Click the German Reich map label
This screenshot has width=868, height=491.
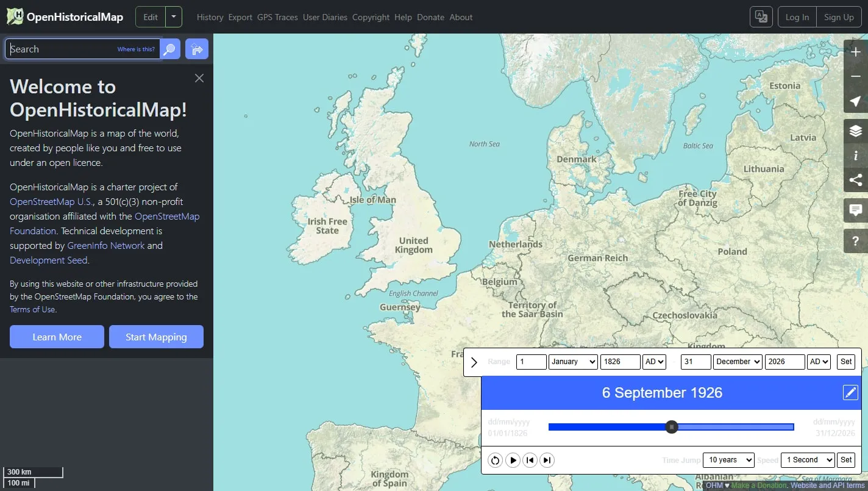597,258
